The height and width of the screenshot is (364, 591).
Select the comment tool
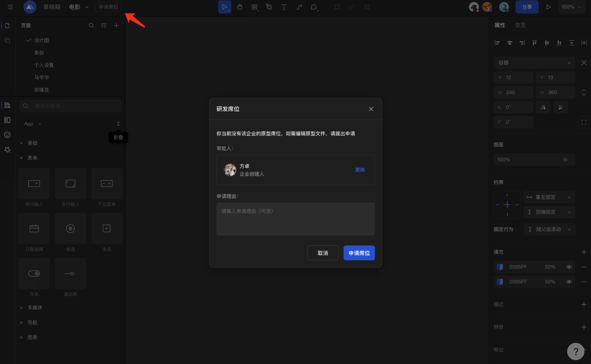(314, 7)
